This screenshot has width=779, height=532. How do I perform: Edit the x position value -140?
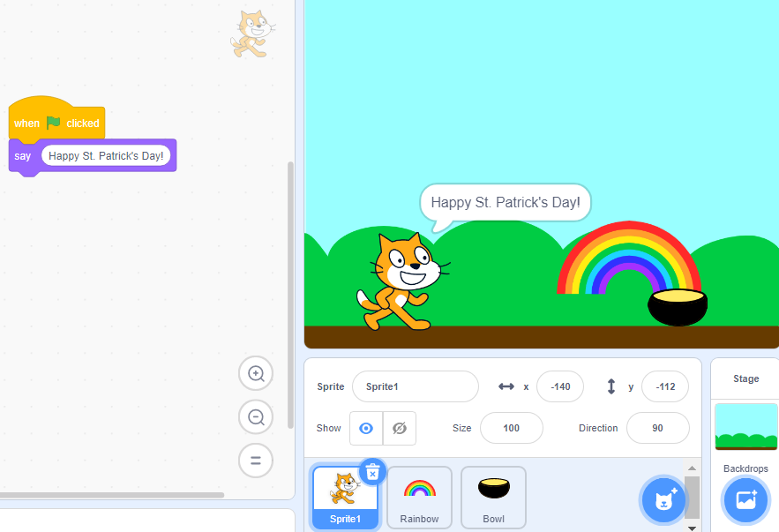pyautogui.click(x=560, y=386)
